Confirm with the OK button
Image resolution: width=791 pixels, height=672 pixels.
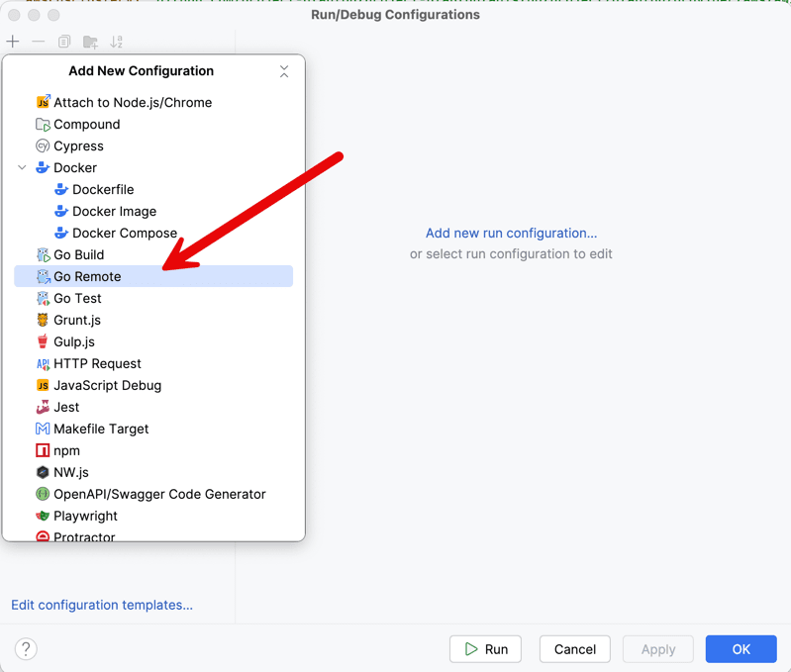pyautogui.click(x=741, y=649)
